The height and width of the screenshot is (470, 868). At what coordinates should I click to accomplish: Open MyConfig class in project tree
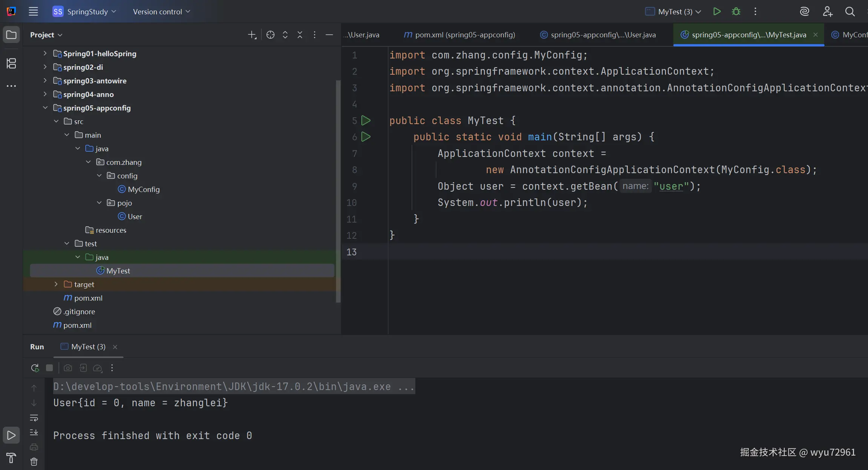click(x=143, y=189)
